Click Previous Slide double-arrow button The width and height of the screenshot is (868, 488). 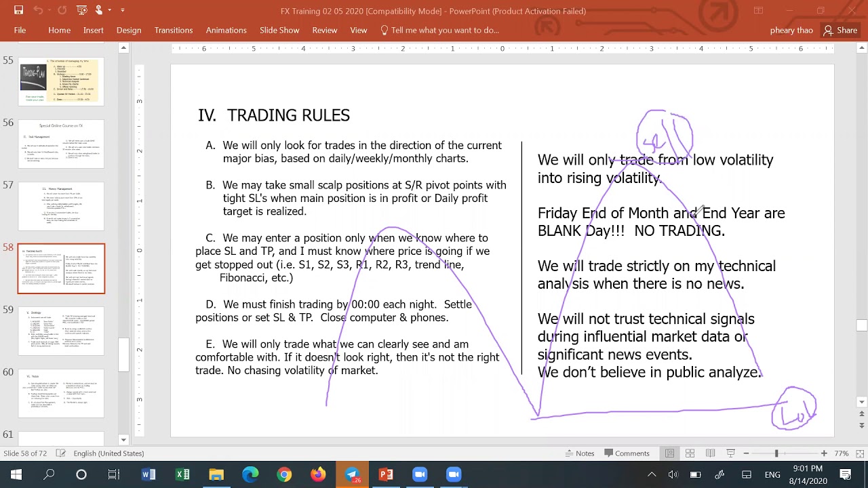(x=862, y=414)
